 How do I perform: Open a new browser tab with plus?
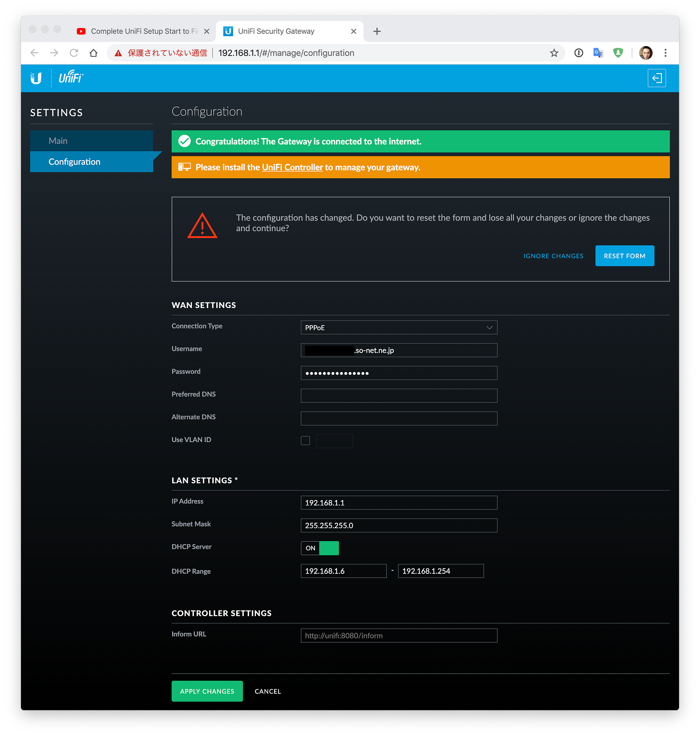point(377,31)
